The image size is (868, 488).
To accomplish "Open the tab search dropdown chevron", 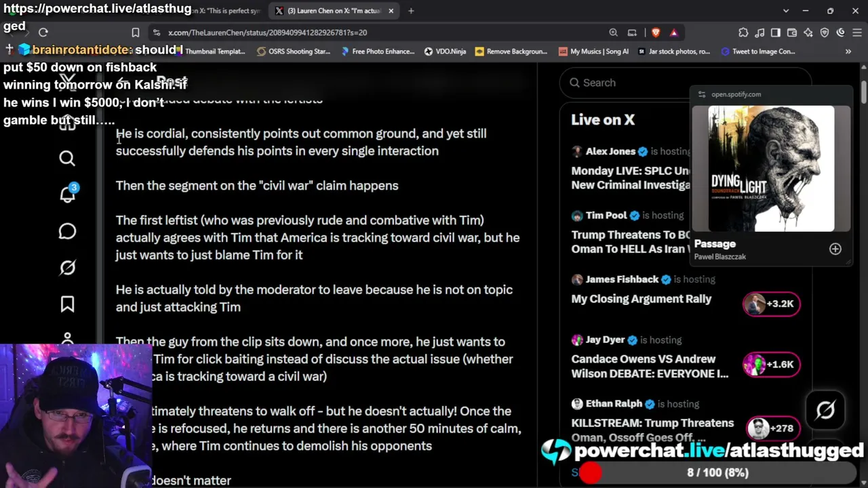I will coord(786,11).
